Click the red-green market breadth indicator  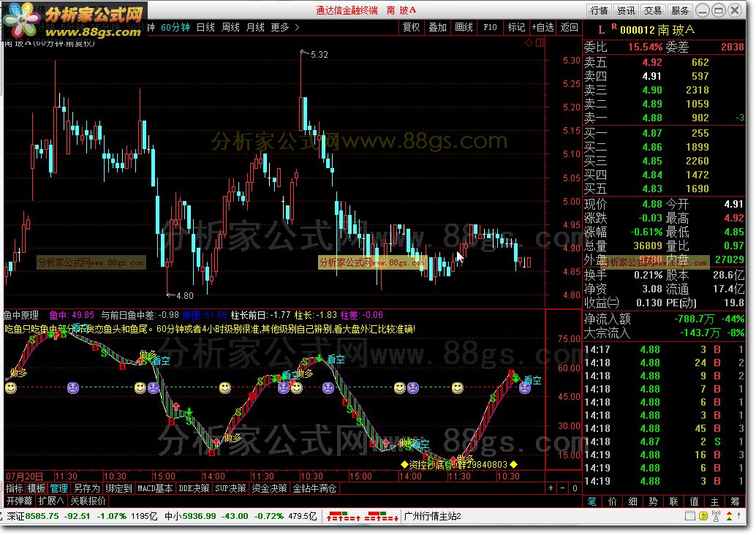[x=363, y=516]
